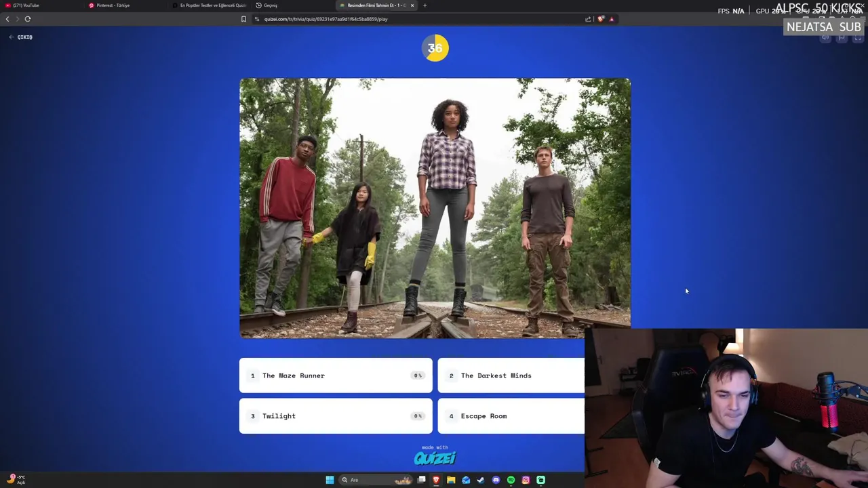Screen dimensions: 868x488
Task: Open Task View on the taskbar
Action: pyautogui.click(x=421, y=480)
